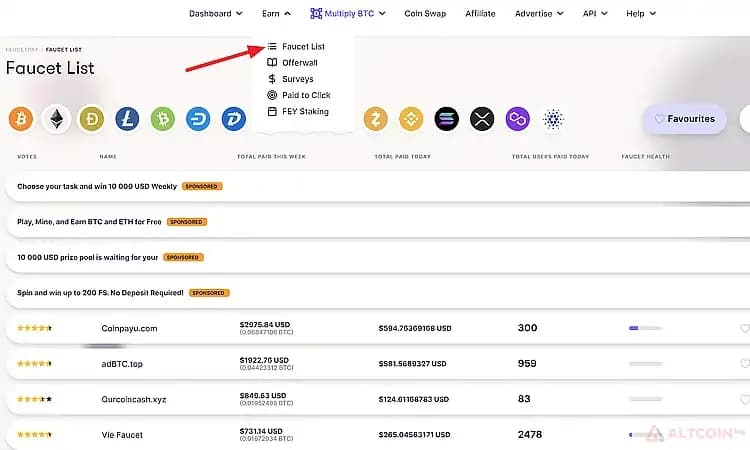
Task: Open the Vie Faucet link
Action: pyautogui.click(x=122, y=435)
